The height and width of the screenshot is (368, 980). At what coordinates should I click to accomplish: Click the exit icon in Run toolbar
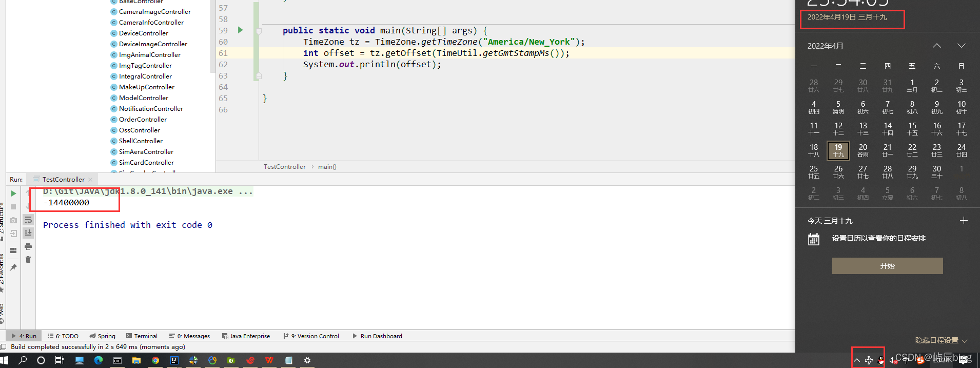13,234
